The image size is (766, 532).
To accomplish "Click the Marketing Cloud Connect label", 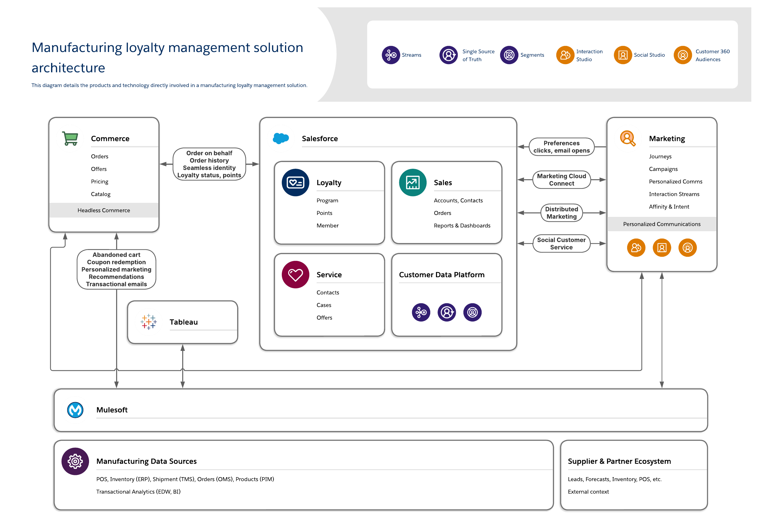I will [561, 180].
